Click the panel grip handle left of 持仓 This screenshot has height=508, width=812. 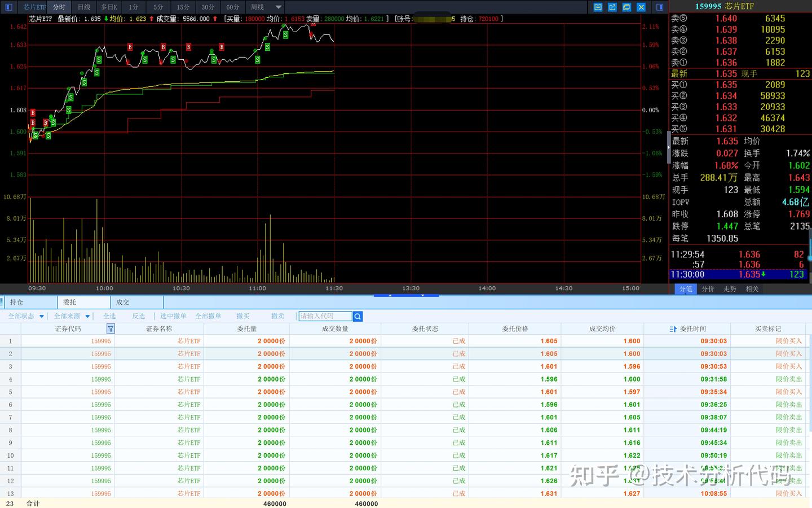coord(2,302)
